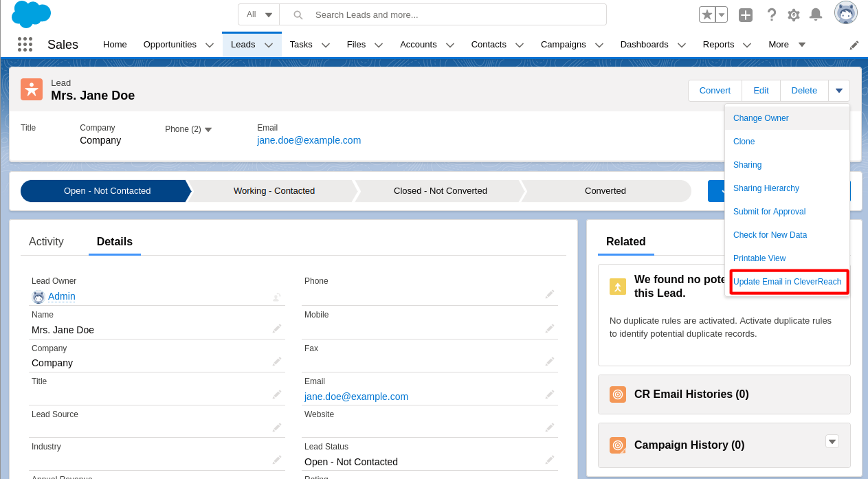Select the Working - Contacted path stage
868x479 pixels.
274,191
